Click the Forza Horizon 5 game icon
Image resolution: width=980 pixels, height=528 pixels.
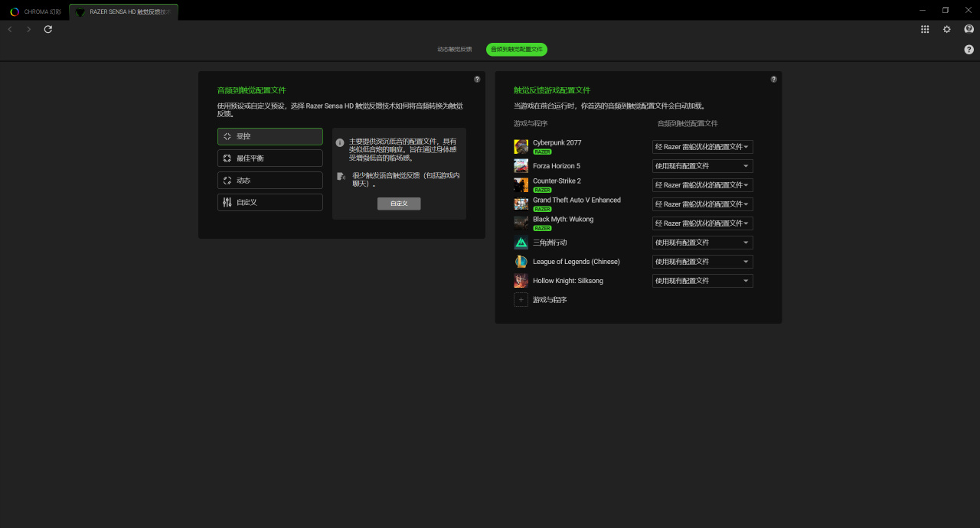point(521,166)
